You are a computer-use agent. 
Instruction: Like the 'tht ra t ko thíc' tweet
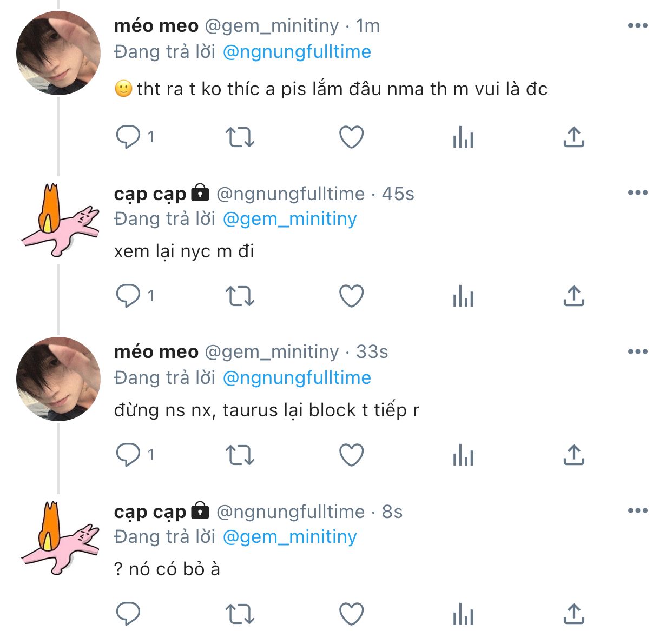[351, 137]
